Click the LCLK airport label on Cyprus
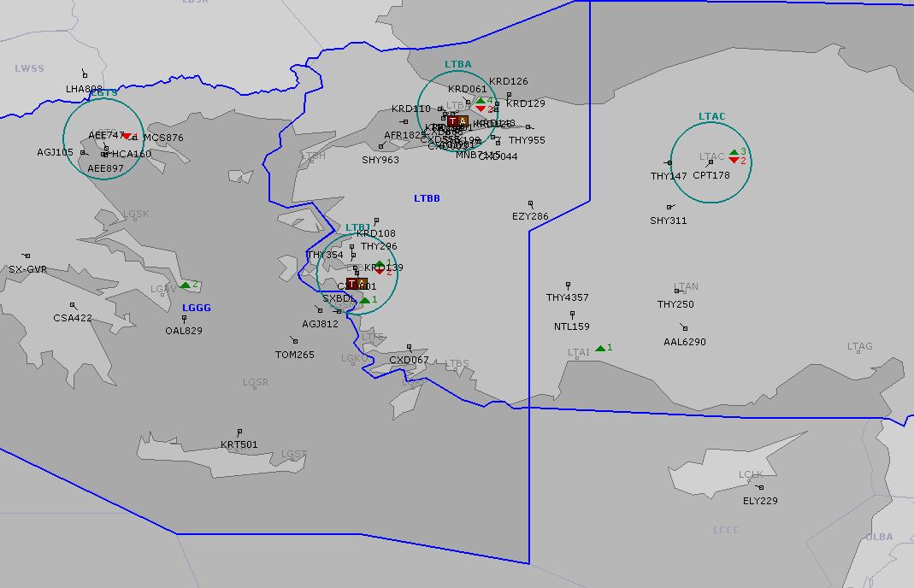 tap(751, 474)
